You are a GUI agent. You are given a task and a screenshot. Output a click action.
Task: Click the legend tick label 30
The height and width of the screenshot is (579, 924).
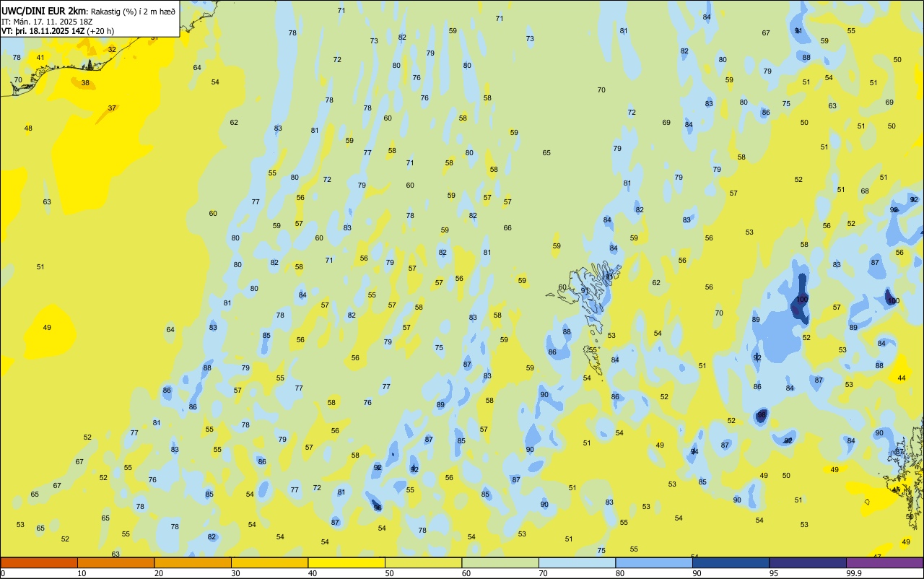coord(235,573)
